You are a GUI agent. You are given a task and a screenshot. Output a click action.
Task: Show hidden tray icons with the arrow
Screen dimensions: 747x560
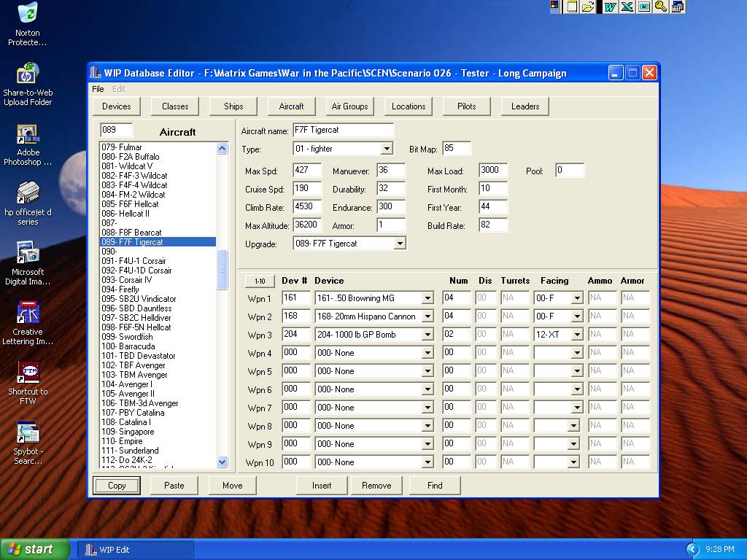pyautogui.click(x=692, y=550)
